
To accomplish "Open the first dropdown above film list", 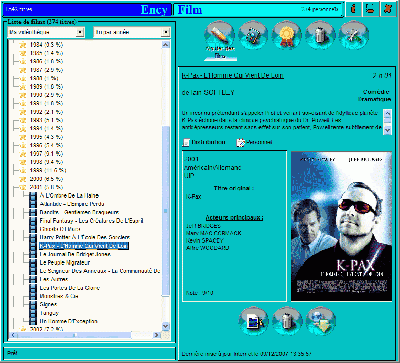I will click(x=46, y=32).
